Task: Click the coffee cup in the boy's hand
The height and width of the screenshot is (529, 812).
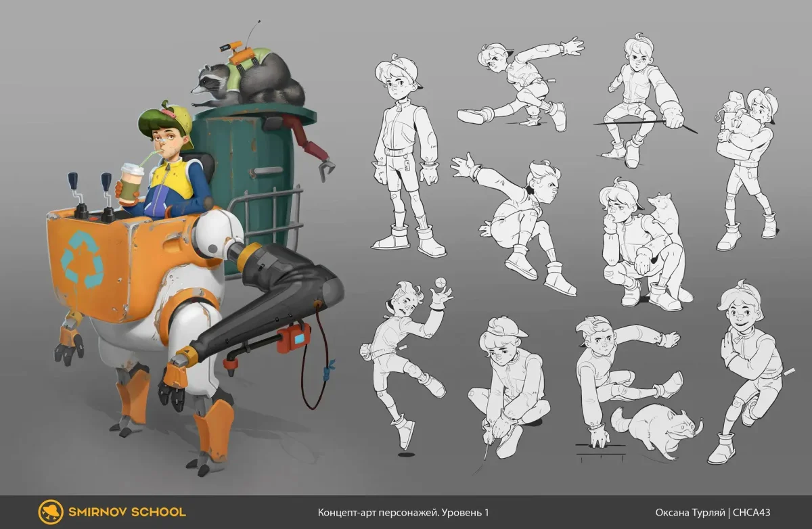Action: point(131,182)
